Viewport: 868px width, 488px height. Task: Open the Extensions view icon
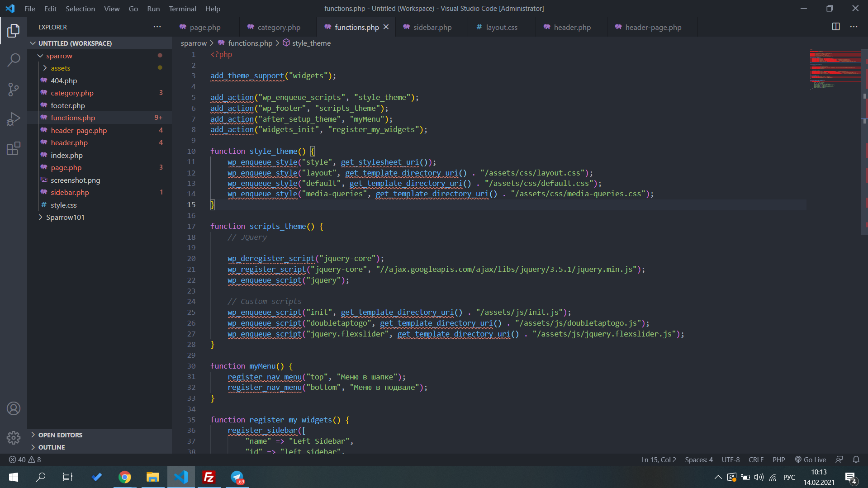14,148
